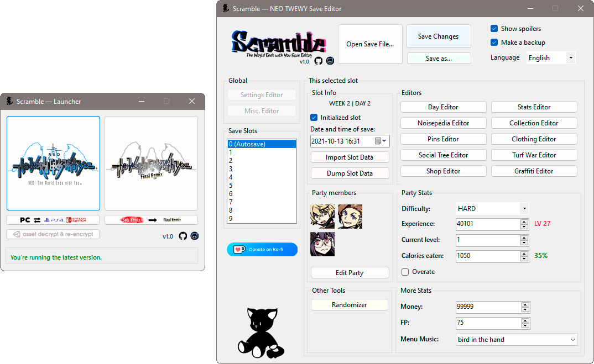Decrease FP with down arrow
This screenshot has width=594, height=364.
(x=525, y=326)
